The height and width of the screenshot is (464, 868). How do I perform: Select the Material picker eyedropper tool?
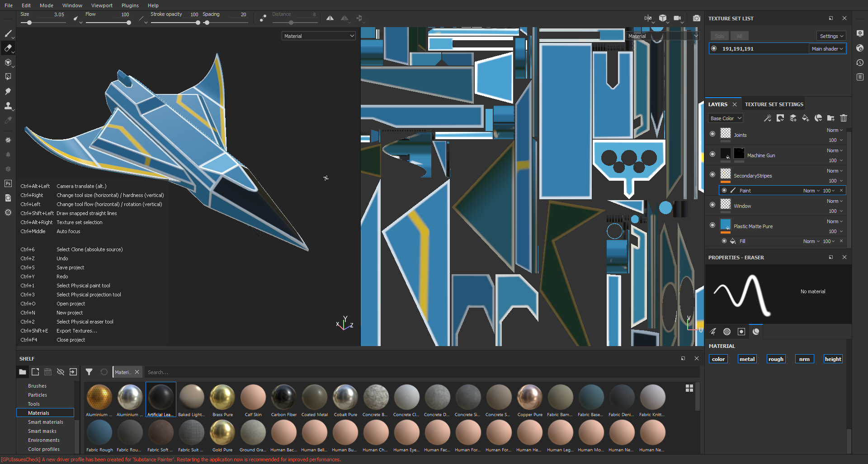click(x=8, y=120)
